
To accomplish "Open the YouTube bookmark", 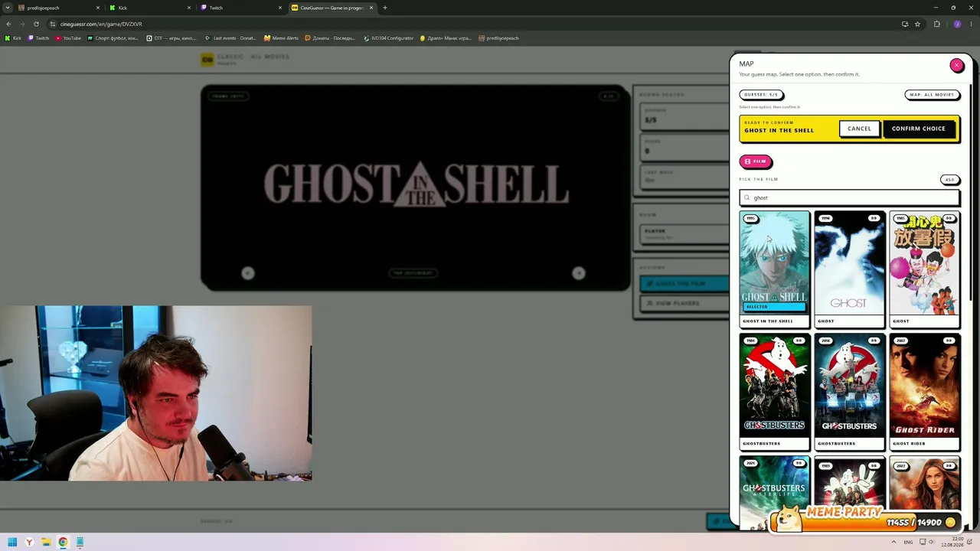I will (x=68, y=38).
